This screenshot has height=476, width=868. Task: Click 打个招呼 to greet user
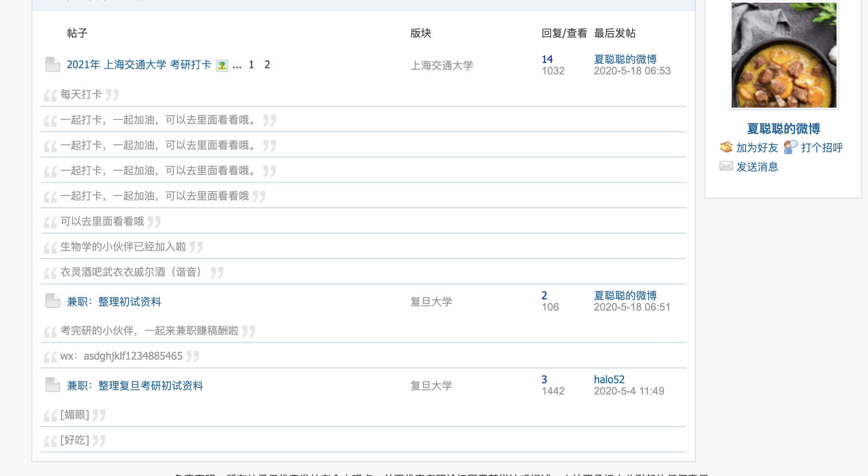(x=822, y=147)
